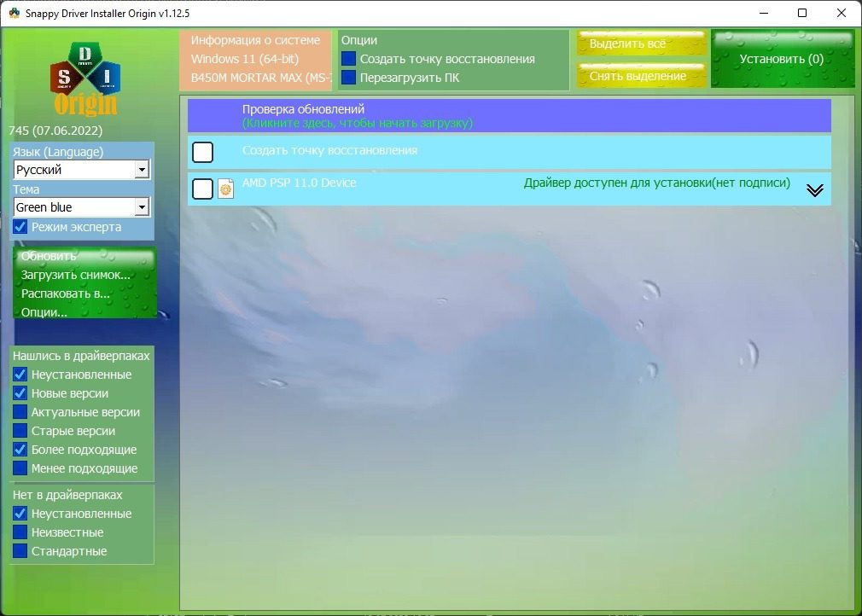Viewport: 862px width, 616px height.
Task: Click the Snappy Driver Installer Origin logo
Action: (84, 78)
